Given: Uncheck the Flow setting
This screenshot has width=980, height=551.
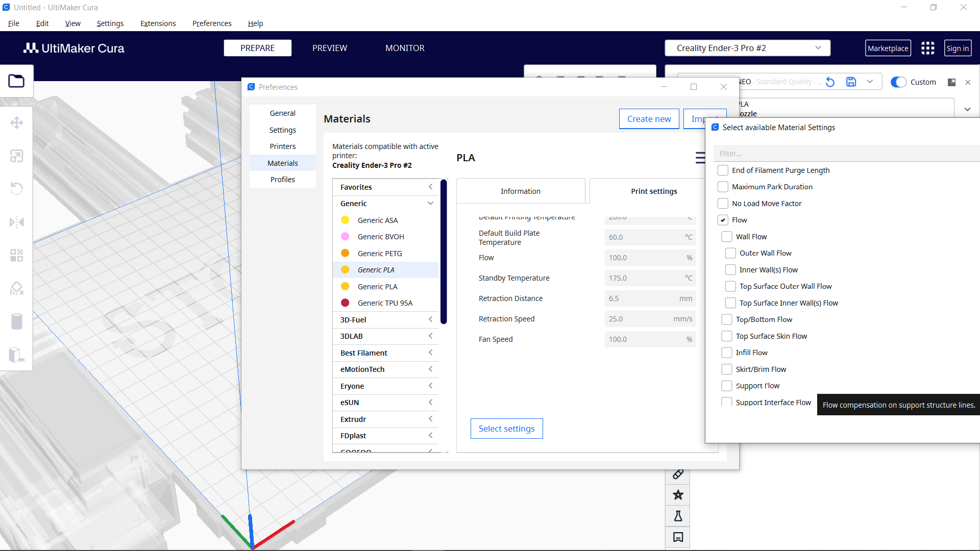Looking at the screenshot, I should 723,219.
